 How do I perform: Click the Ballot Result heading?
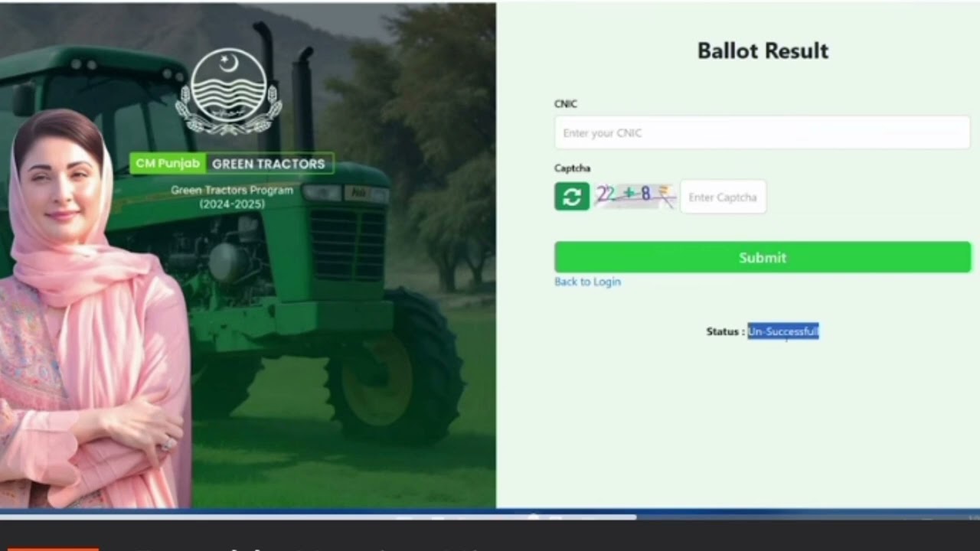(763, 51)
